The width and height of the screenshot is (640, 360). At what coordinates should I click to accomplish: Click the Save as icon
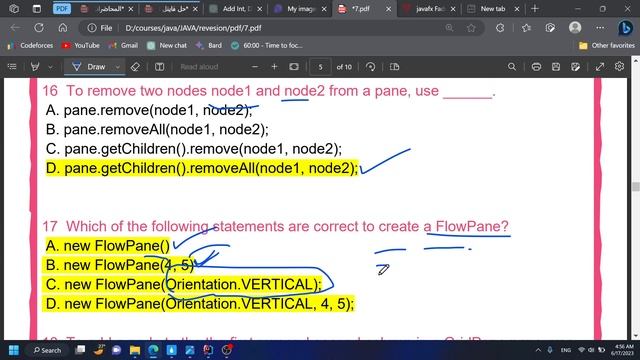coord(576,67)
